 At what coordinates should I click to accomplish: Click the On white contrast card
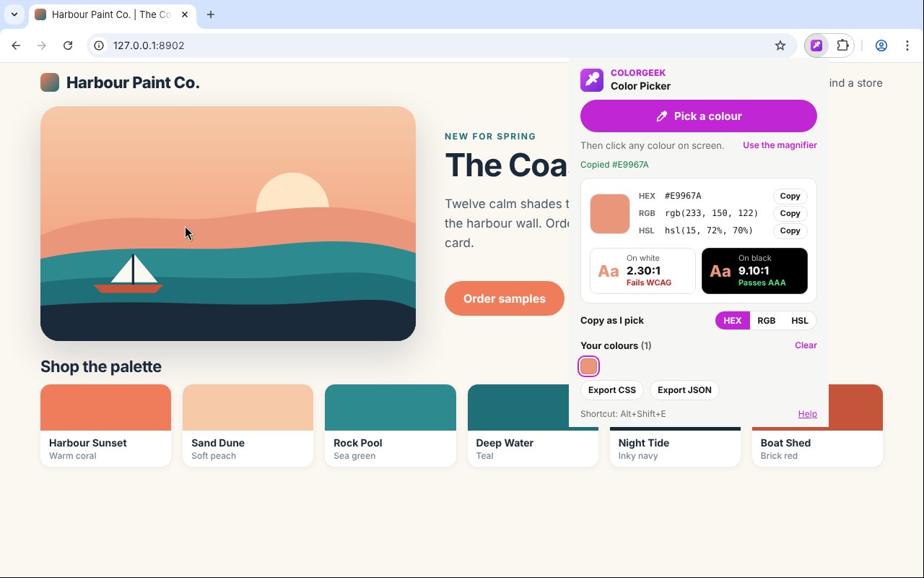(x=642, y=271)
